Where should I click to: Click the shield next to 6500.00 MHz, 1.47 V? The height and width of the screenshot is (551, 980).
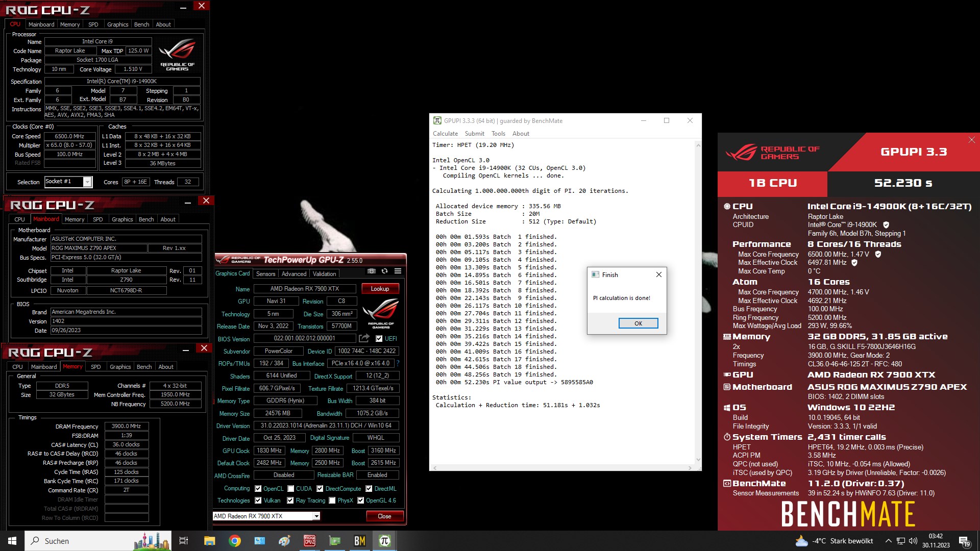(x=878, y=254)
